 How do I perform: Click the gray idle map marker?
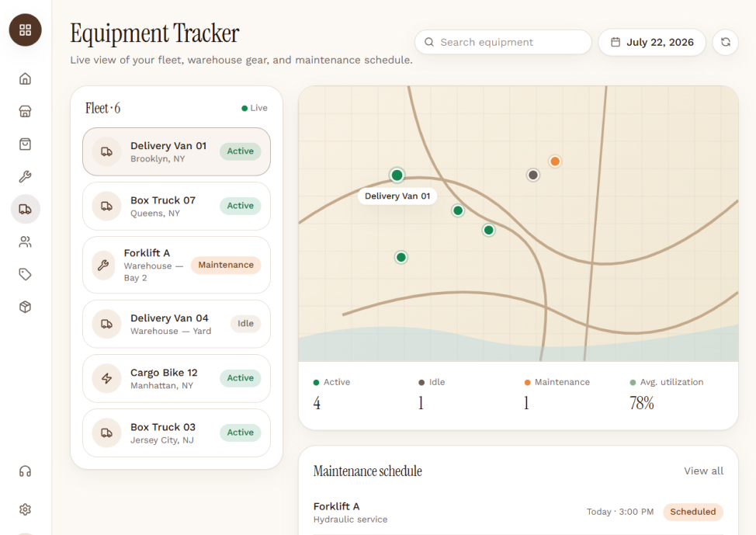pos(532,175)
